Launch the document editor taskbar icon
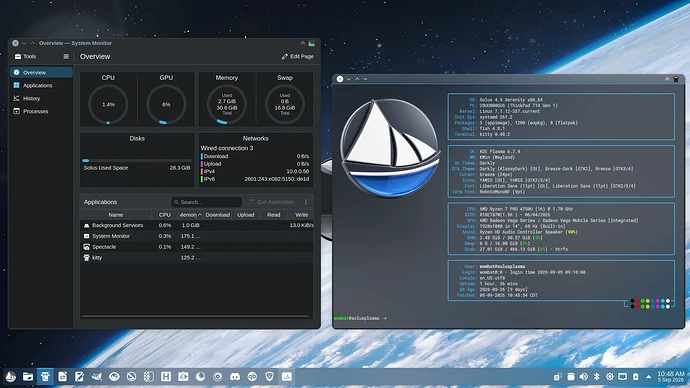This screenshot has width=690, height=388. tap(62, 377)
